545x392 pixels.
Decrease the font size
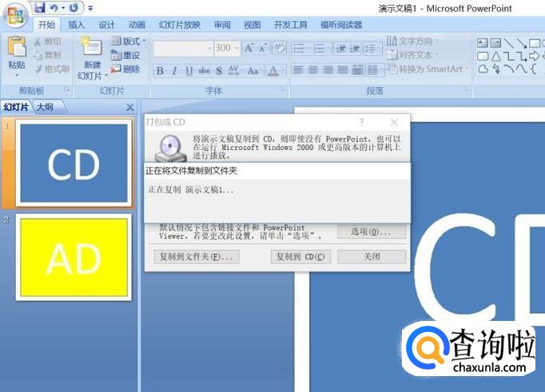click(263, 48)
